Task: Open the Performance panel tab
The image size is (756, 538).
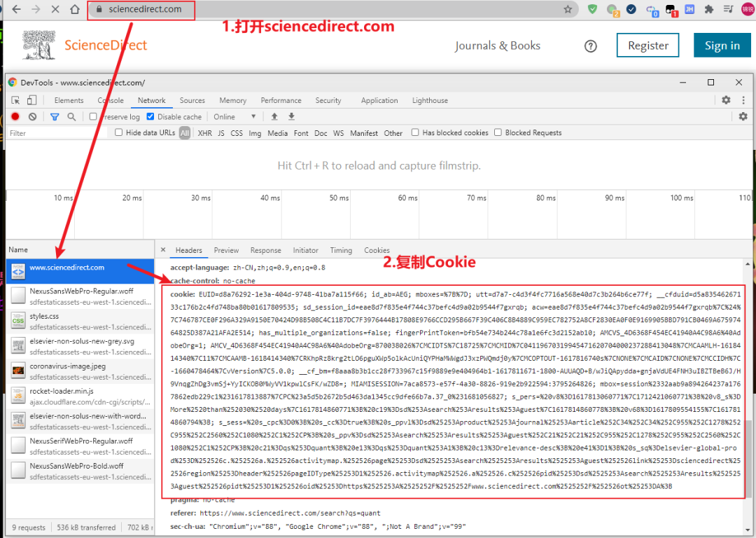Action: pos(281,100)
